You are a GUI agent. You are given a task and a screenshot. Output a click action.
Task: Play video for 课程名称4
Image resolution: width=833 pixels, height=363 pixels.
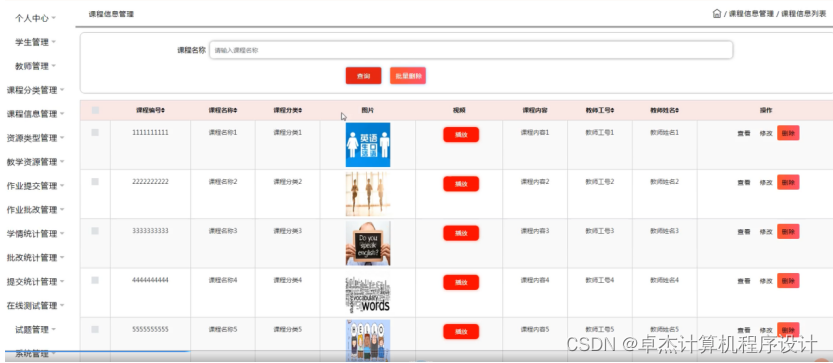[x=461, y=283]
